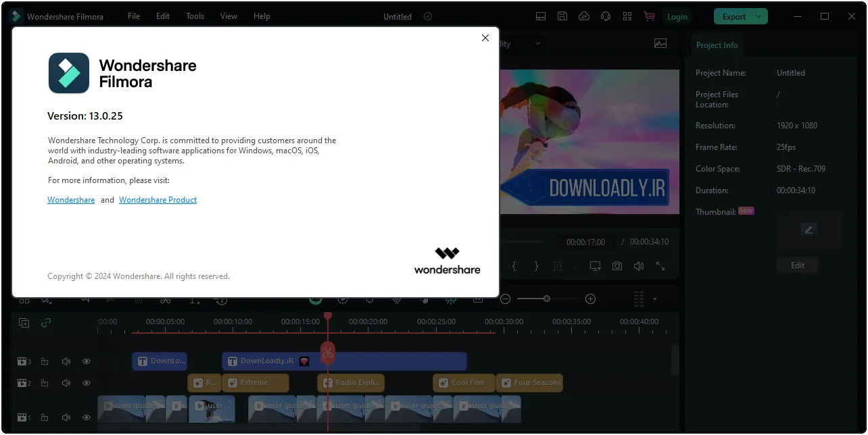Mute track 2 with its speaker icon
The height and width of the screenshot is (435, 868).
coord(66,383)
